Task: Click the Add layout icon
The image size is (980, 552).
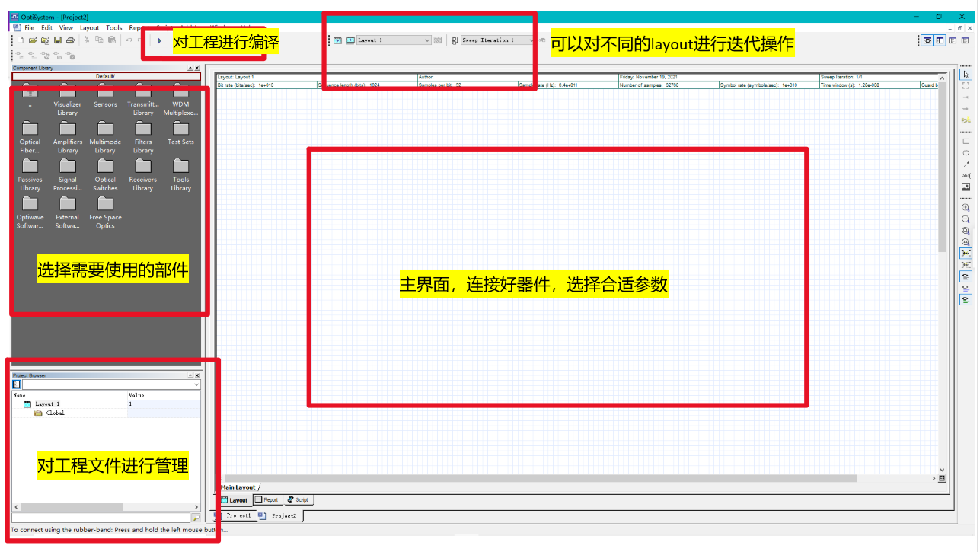Action: (x=337, y=40)
